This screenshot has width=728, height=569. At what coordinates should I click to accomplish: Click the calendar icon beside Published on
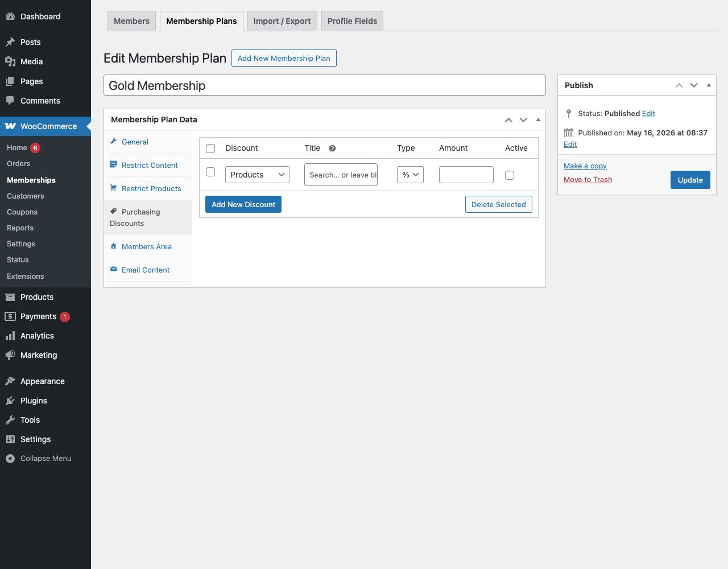pos(569,133)
